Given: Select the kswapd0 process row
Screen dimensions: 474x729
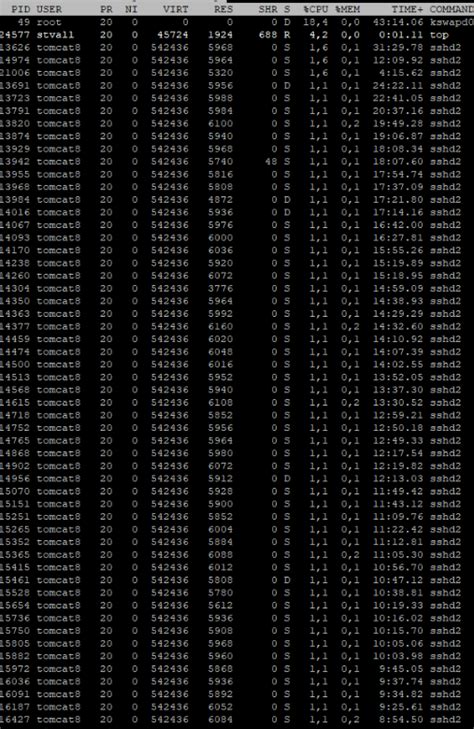Looking at the screenshot, I should coord(237,22).
